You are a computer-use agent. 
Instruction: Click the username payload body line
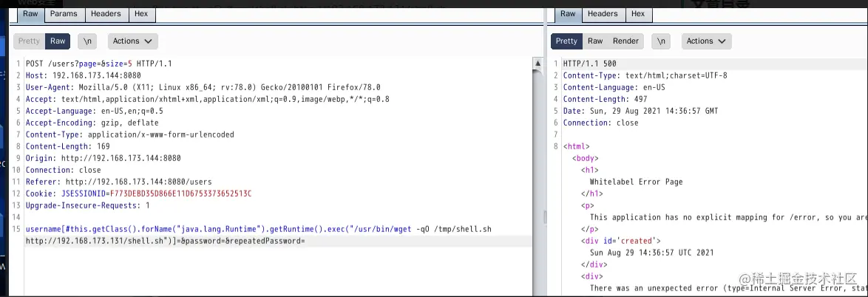click(259, 229)
